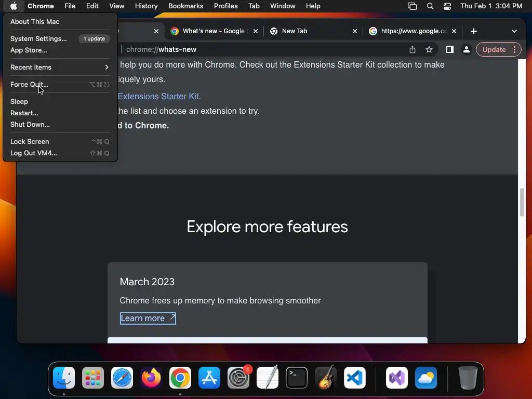Open the Help menu
The height and width of the screenshot is (399, 532).
pyautogui.click(x=313, y=6)
